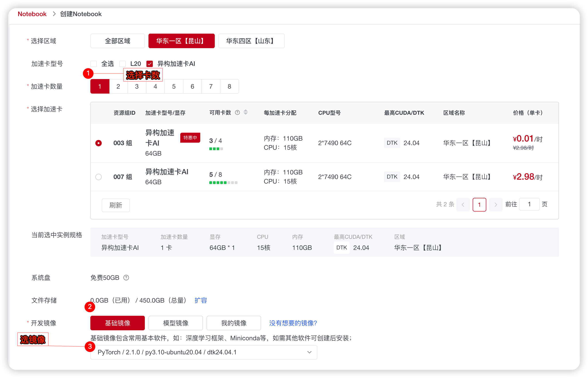Click the 资源组ID column header
588x378 pixels.
pos(124,113)
